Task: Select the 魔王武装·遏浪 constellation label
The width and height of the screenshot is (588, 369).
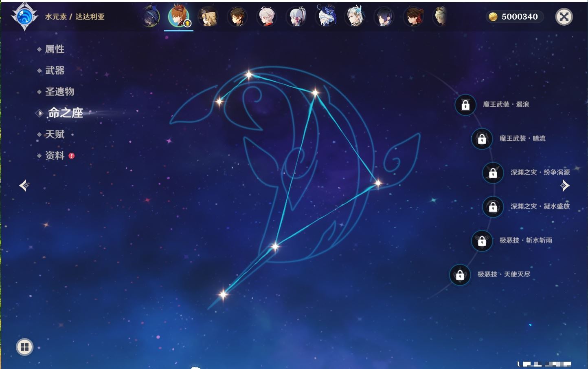Action: [506, 104]
